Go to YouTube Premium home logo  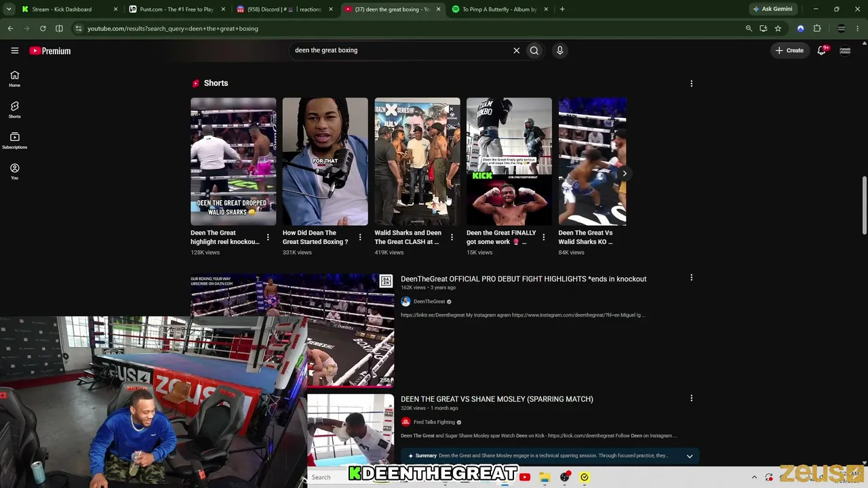(50, 51)
